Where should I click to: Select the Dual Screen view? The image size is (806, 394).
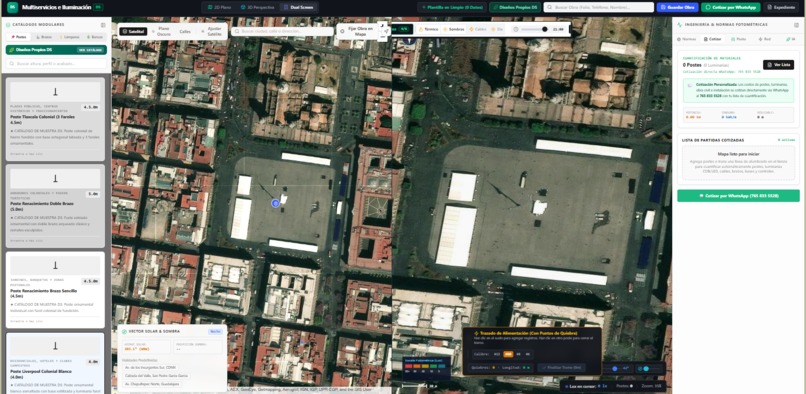point(299,7)
